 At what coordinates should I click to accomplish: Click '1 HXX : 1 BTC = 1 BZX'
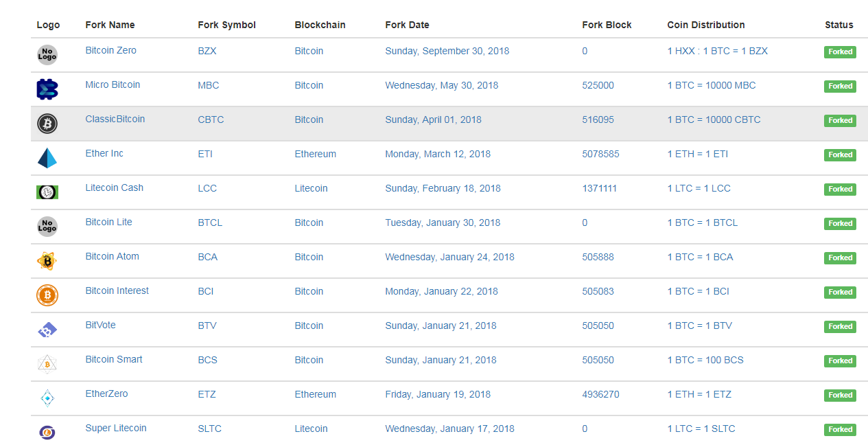(x=718, y=51)
